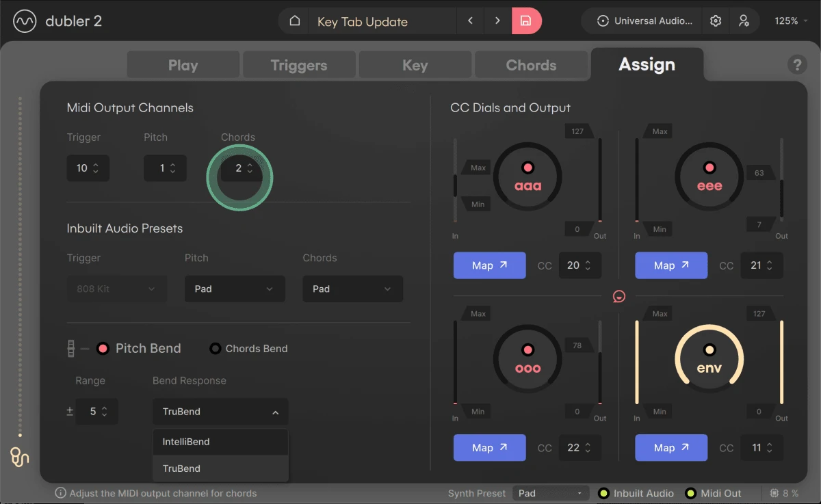
Task: Open the user account icon
Action: [x=744, y=21]
